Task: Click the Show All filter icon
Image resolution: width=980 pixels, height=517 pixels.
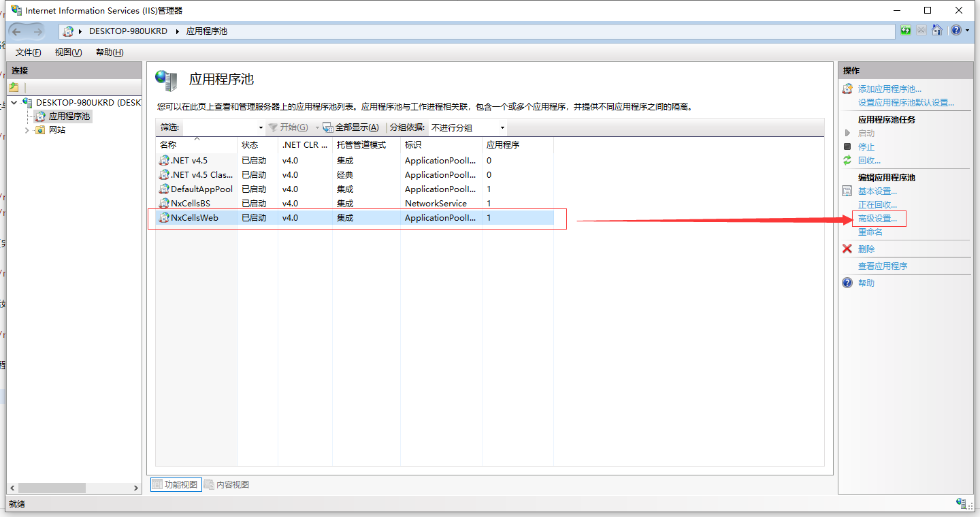Action: [x=327, y=127]
